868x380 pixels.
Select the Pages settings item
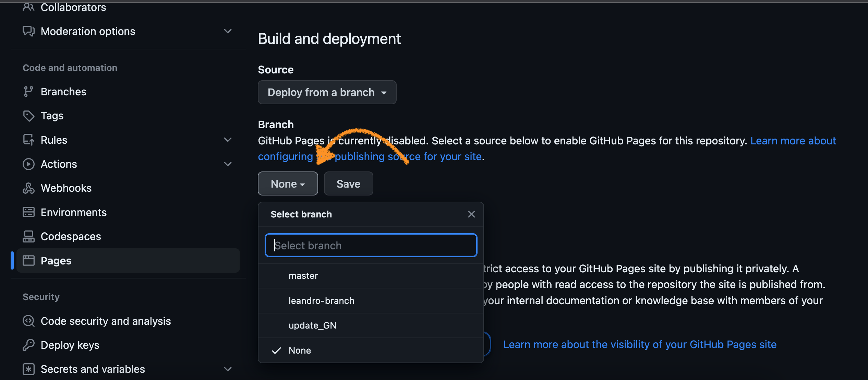pyautogui.click(x=128, y=261)
